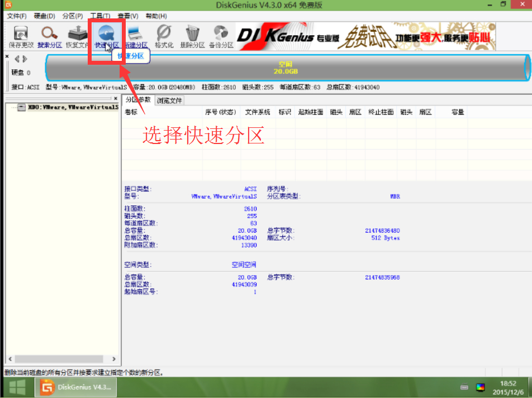This screenshot has height=398, width=532.
Task: Click the keyboard icon in system tray
Action: (464, 387)
